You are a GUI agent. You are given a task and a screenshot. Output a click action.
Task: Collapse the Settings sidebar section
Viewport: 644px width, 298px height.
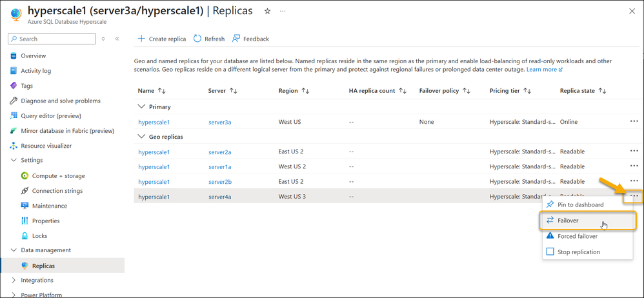click(13, 160)
